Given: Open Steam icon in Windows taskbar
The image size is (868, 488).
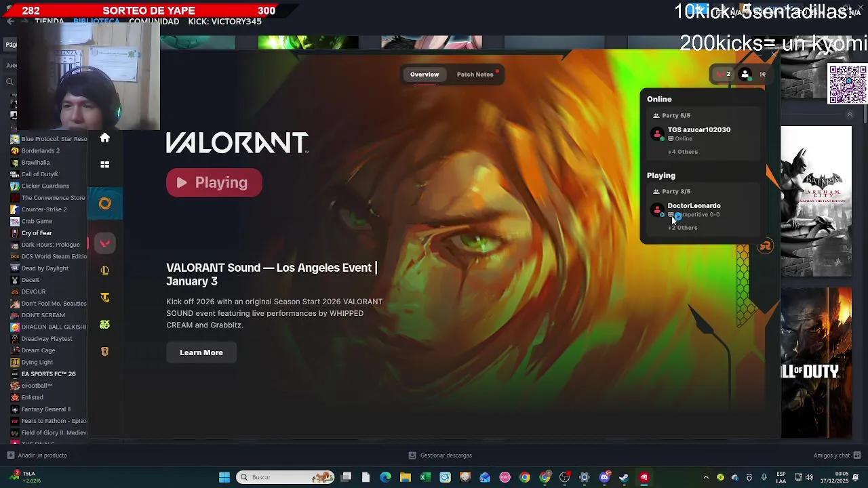Looking at the screenshot, I should click(624, 477).
